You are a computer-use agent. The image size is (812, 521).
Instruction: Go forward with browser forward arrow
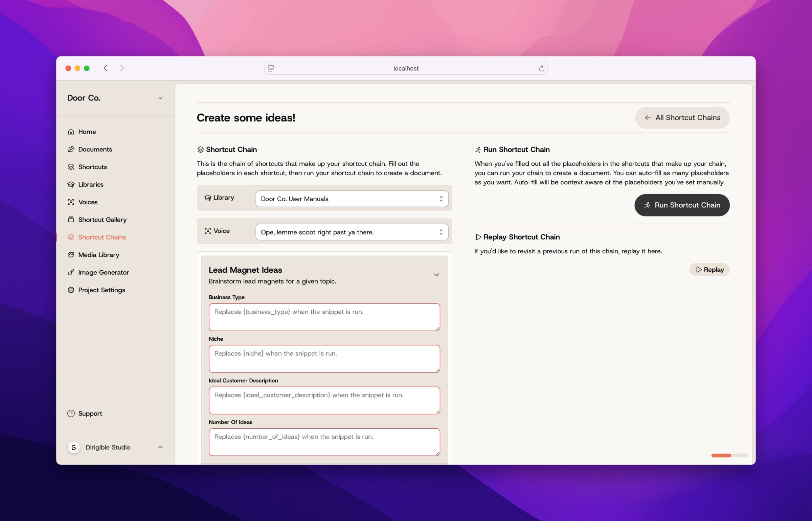click(x=122, y=68)
